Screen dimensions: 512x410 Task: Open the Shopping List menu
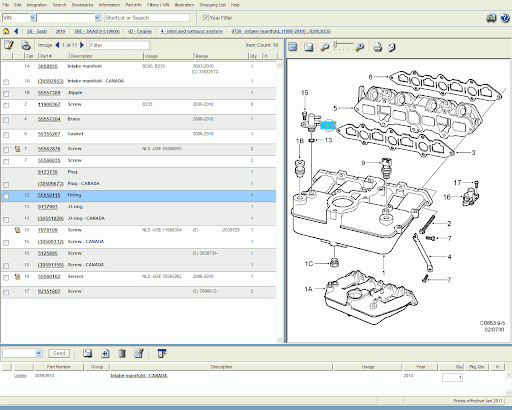point(212,5)
